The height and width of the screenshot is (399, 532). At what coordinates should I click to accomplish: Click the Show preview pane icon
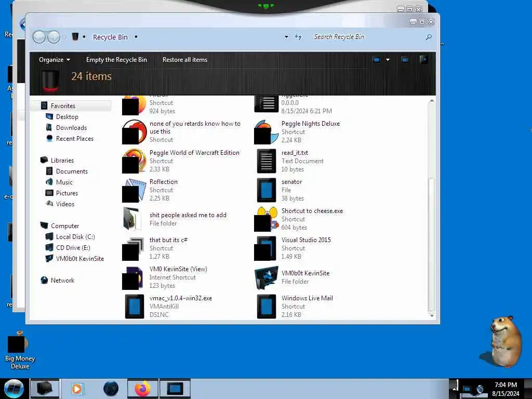[x=405, y=60]
